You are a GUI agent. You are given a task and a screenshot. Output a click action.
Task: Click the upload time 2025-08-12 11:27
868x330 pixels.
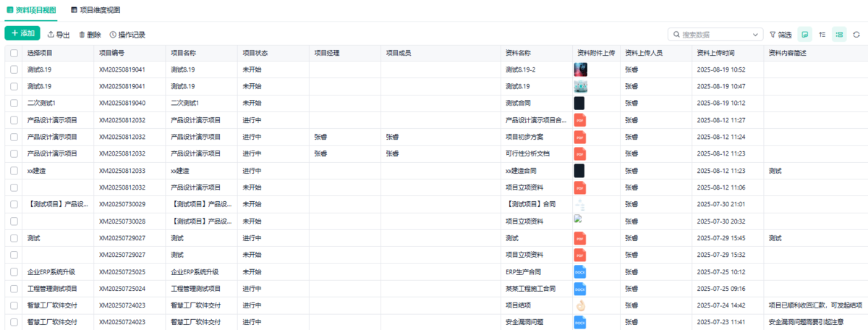click(x=720, y=120)
